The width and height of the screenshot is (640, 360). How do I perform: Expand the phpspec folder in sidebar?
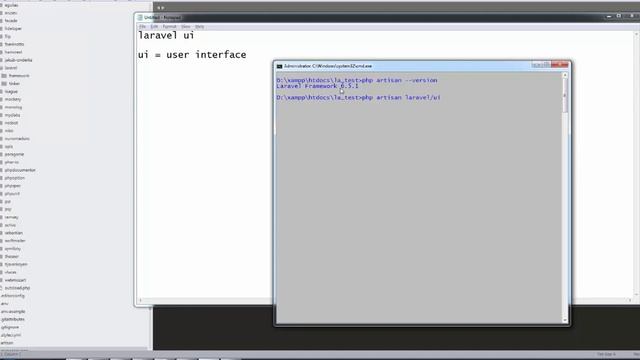pyautogui.click(x=13, y=186)
